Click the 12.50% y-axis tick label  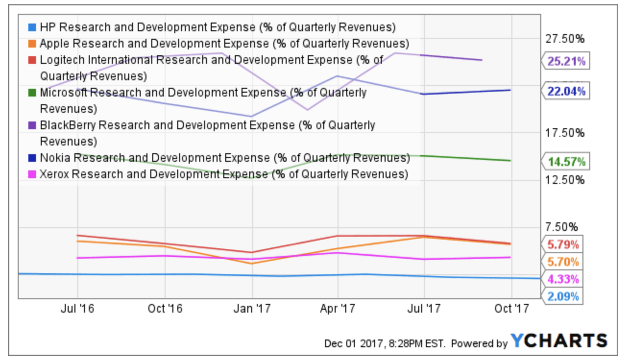pos(566,181)
